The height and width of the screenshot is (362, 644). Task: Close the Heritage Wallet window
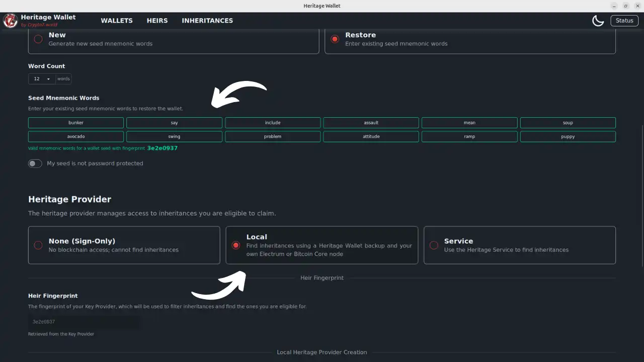point(637,6)
